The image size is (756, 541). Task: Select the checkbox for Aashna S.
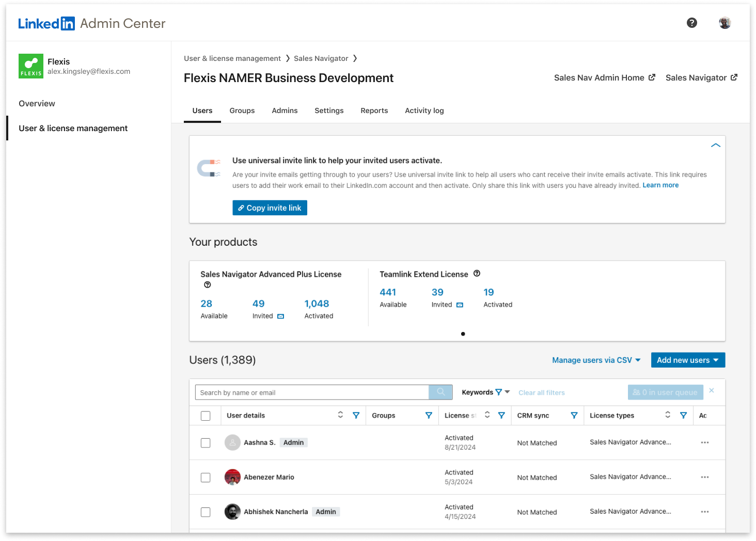tap(206, 443)
